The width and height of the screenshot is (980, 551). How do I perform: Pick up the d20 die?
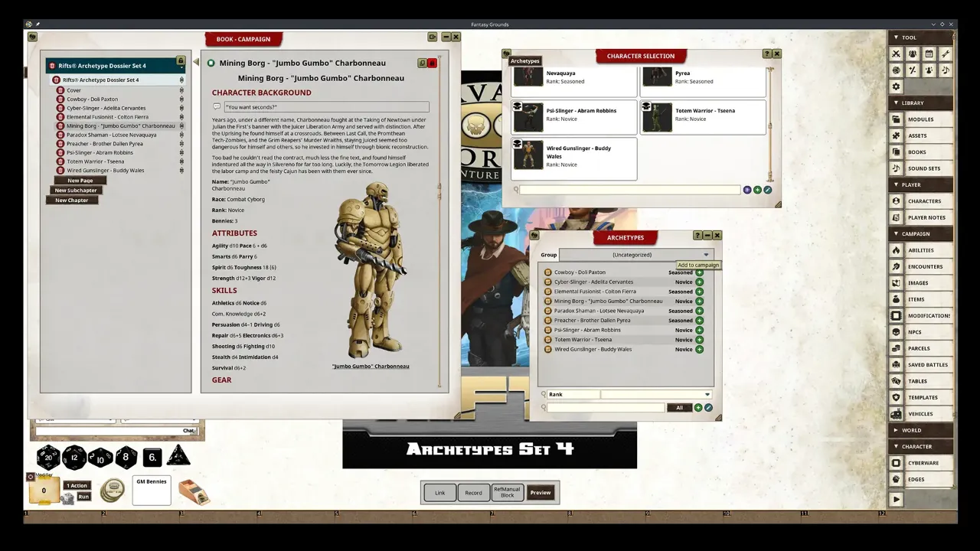pos(49,458)
